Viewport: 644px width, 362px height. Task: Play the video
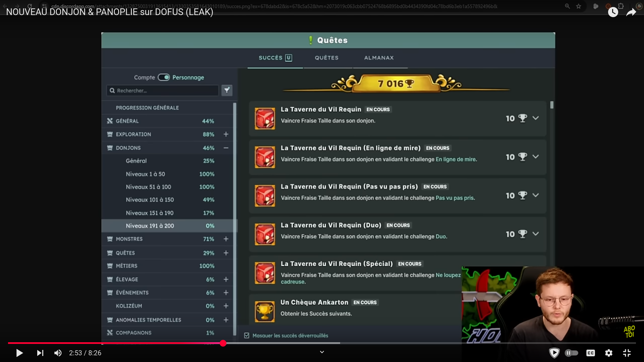(19, 353)
